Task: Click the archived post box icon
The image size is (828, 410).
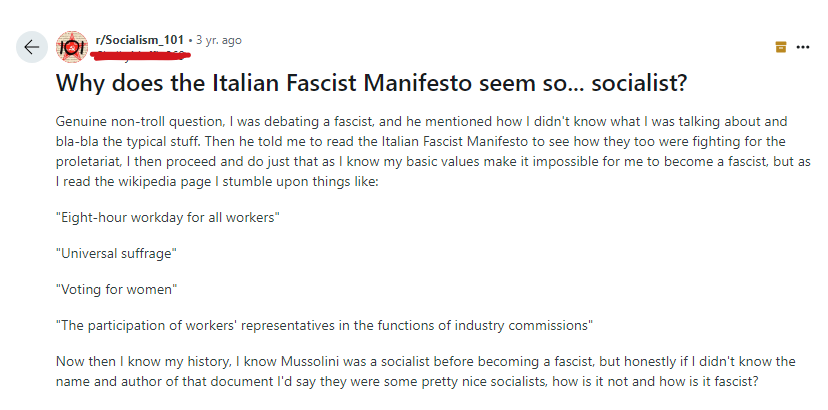Action: coord(780,47)
